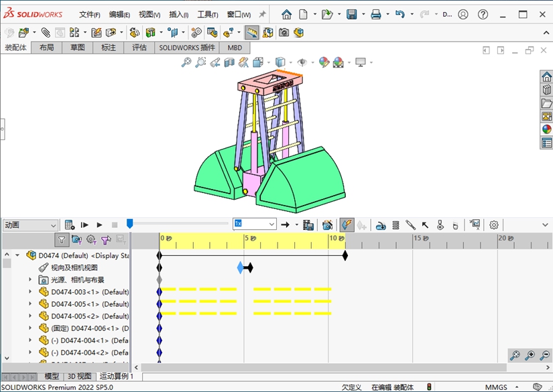Open Motion Study Properties gear
The image size is (553, 392).
coord(494,225)
